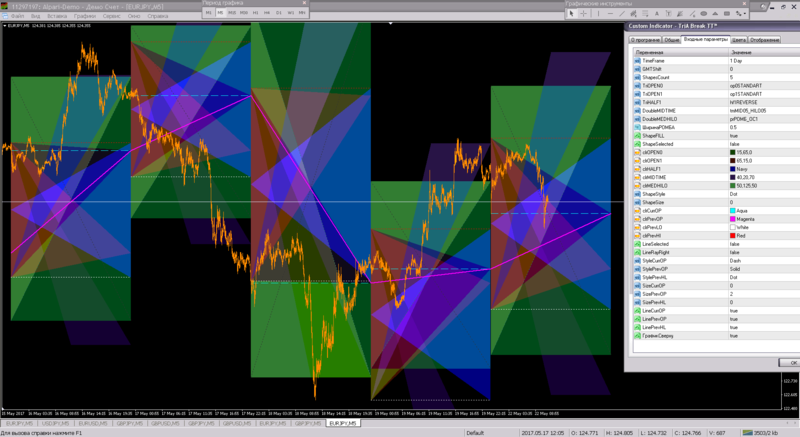The width and height of the screenshot is (800, 437).
Task: Choose the MN monthly timeframe
Action: pyautogui.click(x=302, y=12)
